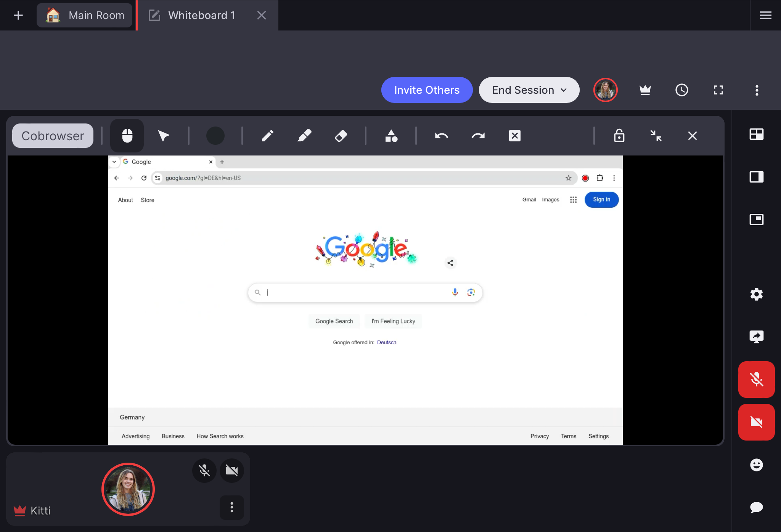Turn on camera with red sidebar button
This screenshot has width=781, height=532.
tap(756, 422)
